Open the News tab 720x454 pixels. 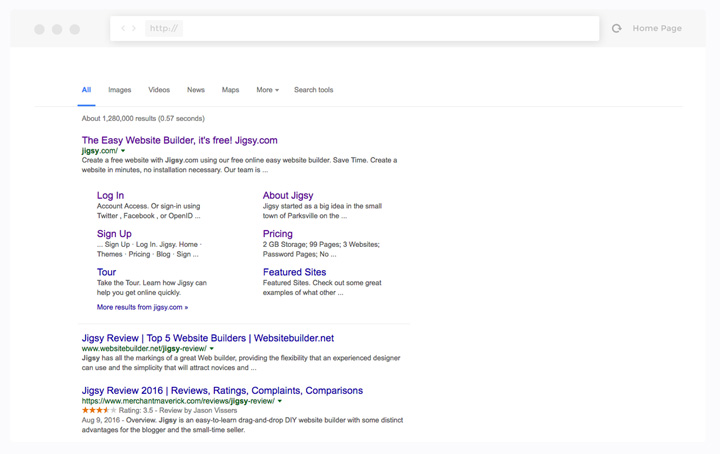point(196,90)
